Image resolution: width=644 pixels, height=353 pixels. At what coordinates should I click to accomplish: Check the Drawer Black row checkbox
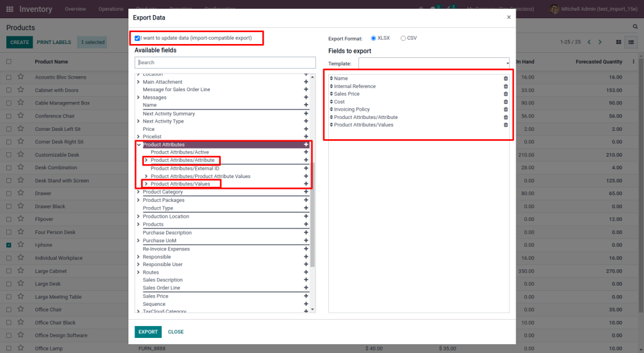[9, 206]
